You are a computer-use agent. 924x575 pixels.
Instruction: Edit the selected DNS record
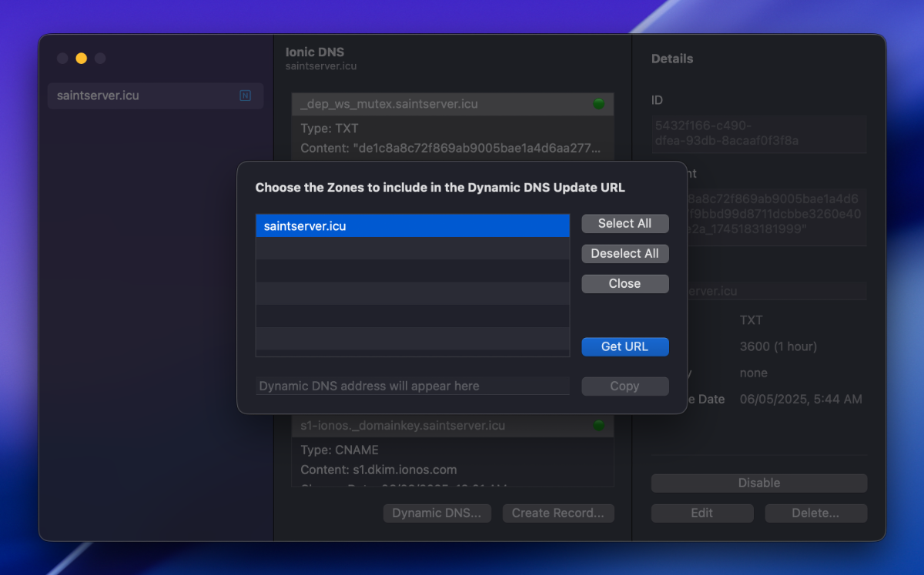coord(702,513)
